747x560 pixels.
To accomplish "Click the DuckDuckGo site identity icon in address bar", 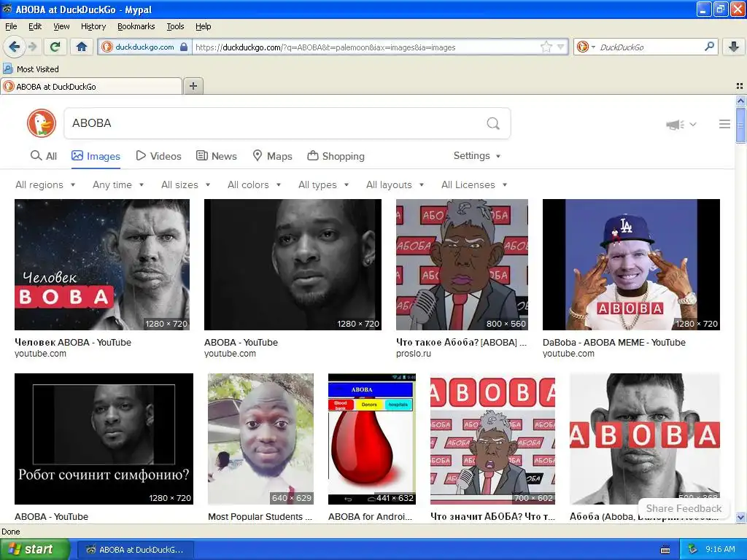I will pos(107,47).
